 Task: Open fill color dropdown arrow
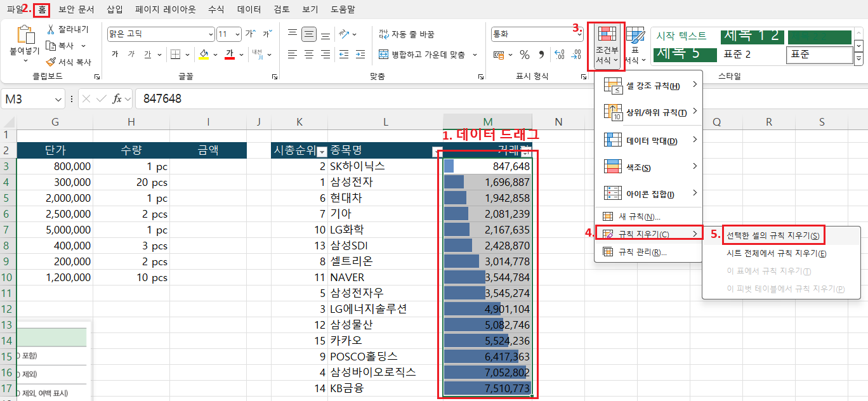[x=214, y=55]
